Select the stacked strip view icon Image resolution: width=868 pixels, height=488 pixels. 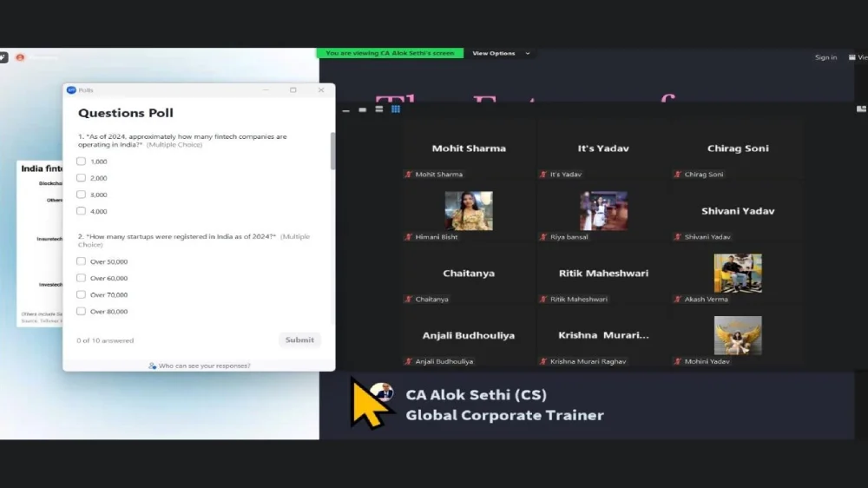click(379, 109)
